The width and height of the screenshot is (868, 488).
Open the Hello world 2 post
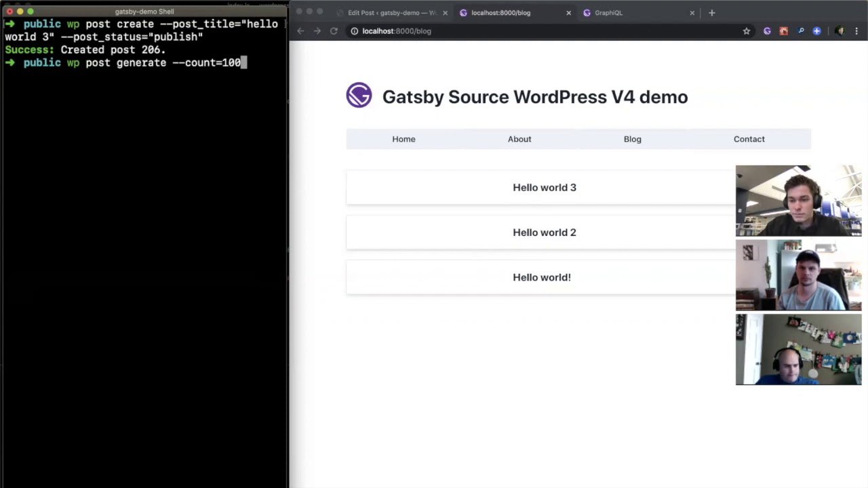(544, 232)
